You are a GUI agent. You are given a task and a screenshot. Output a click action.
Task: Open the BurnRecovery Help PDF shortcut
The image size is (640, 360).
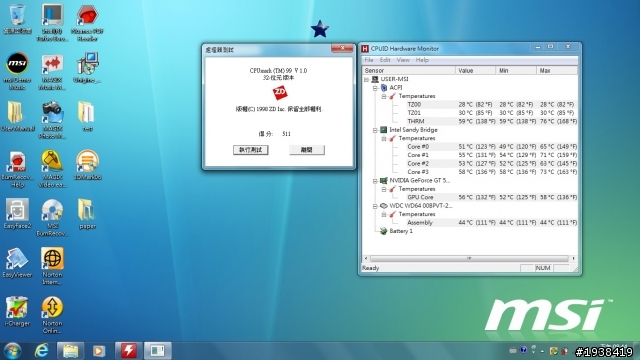(x=17, y=169)
